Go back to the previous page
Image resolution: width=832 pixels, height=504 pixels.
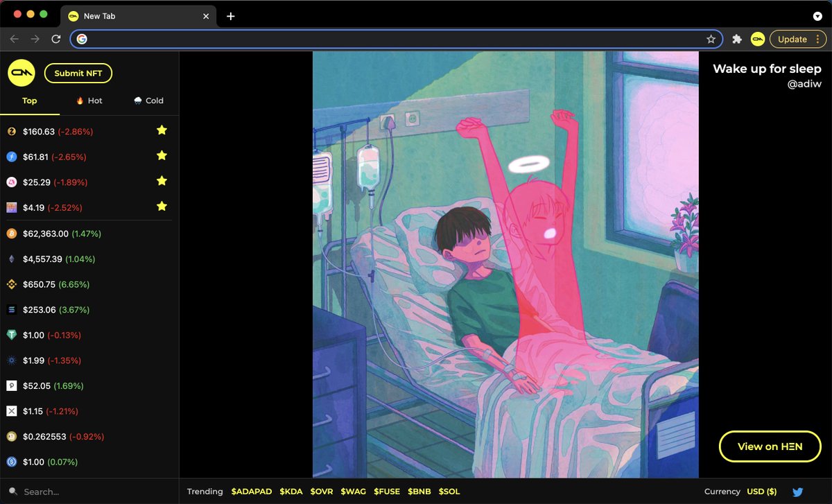pos(15,40)
